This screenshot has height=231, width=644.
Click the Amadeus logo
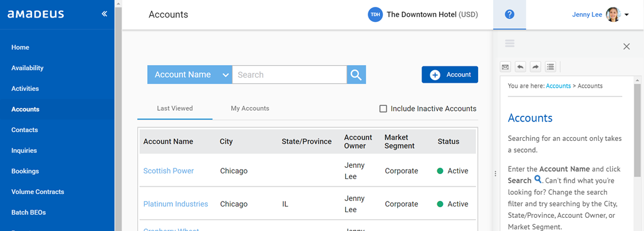(x=36, y=14)
